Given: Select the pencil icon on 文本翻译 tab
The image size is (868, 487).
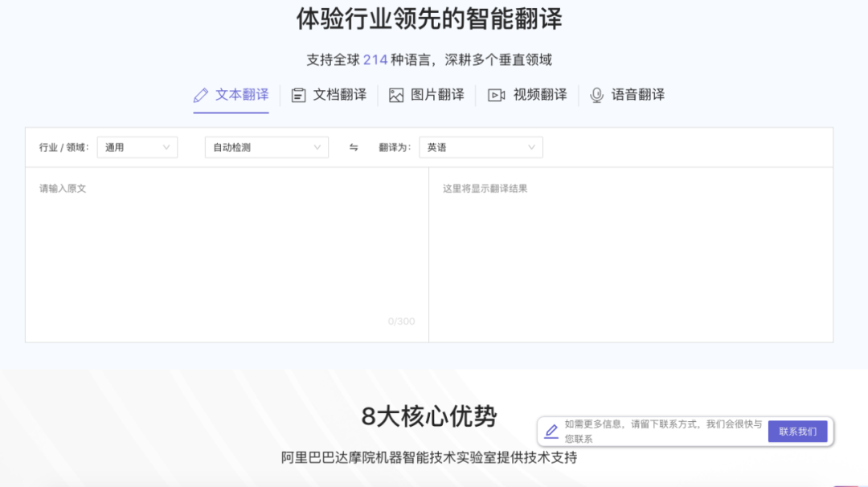Looking at the screenshot, I should point(200,94).
